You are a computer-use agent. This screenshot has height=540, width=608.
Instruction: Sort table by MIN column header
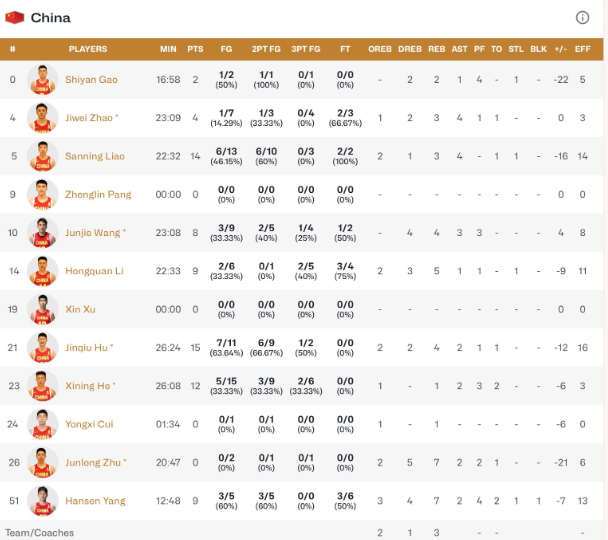point(168,49)
